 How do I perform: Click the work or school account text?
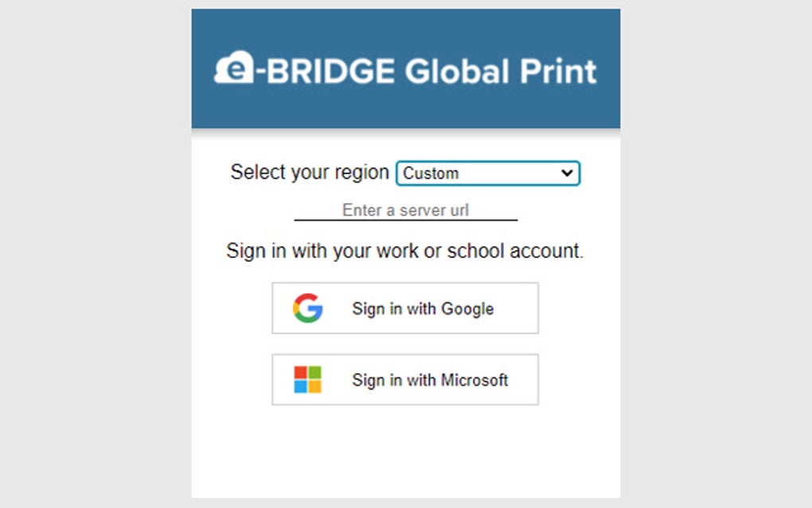[x=404, y=251]
